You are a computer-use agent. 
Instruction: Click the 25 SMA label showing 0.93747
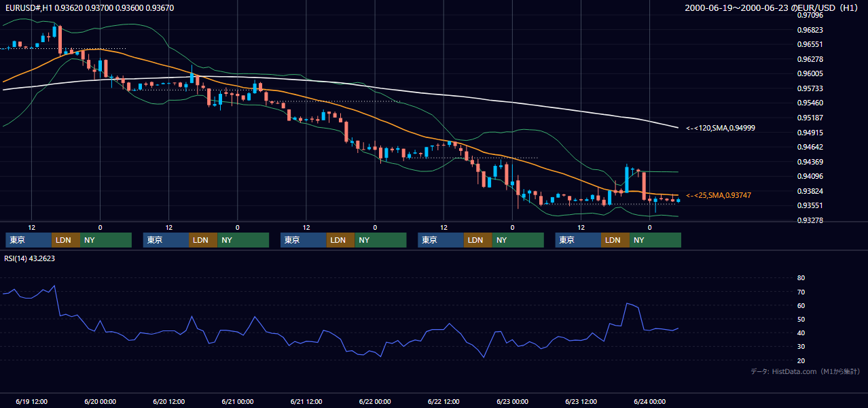coord(719,195)
